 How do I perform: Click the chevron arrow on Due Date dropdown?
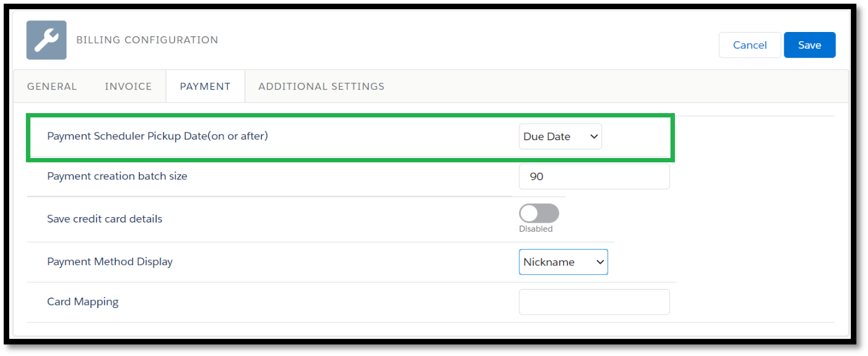(x=594, y=136)
